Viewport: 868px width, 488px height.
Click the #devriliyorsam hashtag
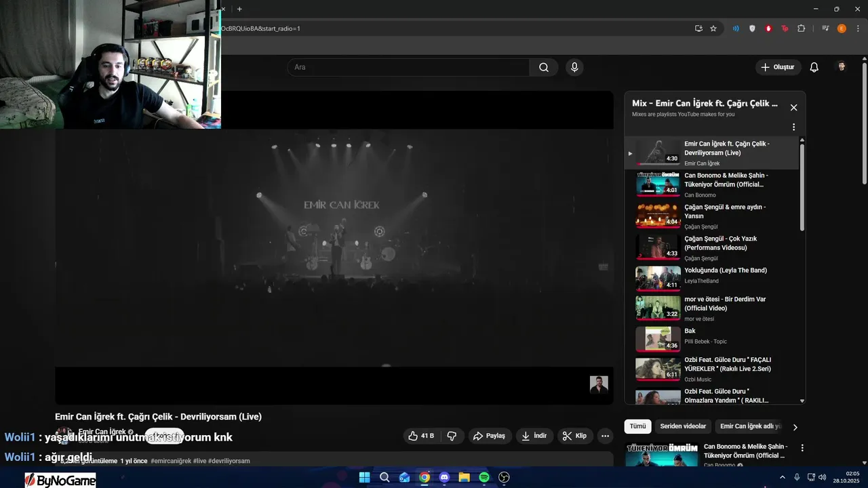click(229, 461)
